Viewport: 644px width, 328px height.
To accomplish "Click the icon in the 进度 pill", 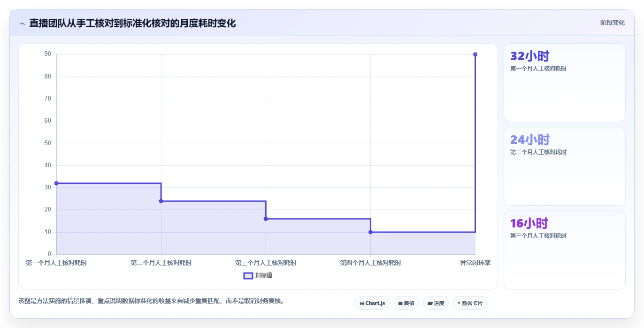I will pyautogui.click(x=430, y=304).
